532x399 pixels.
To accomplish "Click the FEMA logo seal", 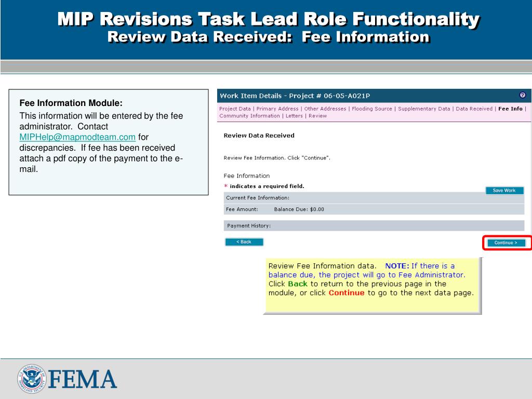I will tap(32, 379).
